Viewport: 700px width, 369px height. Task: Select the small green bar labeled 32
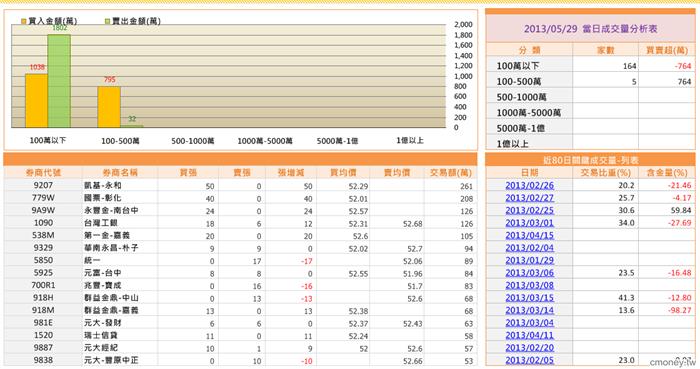click(132, 126)
